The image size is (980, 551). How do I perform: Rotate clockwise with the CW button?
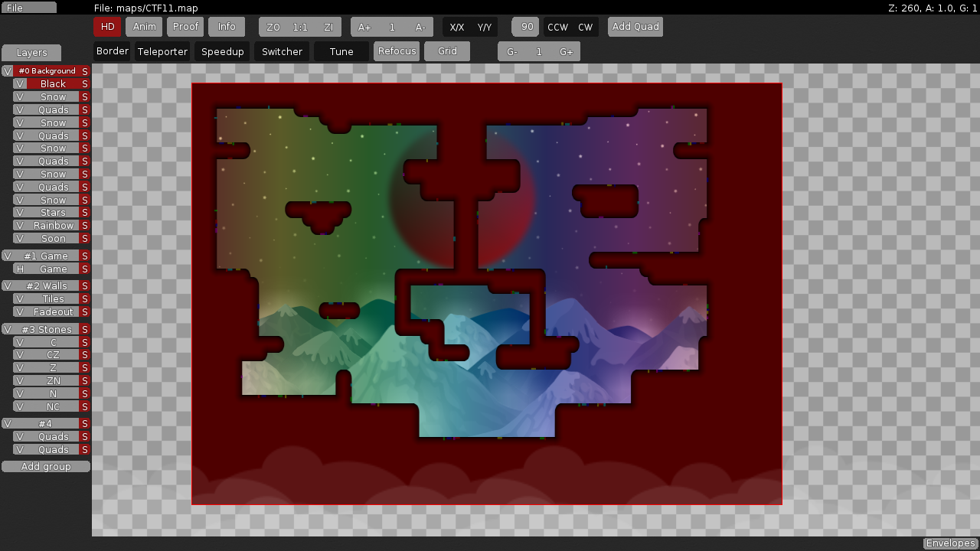pyautogui.click(x=586, y=28)
